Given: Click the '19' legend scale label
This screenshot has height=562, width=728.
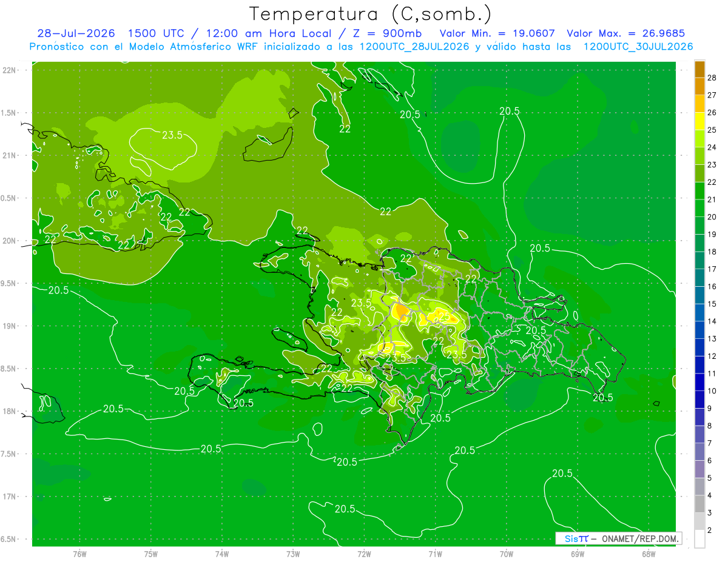Looking at the screenshot, I should click(x=712, y=234).
